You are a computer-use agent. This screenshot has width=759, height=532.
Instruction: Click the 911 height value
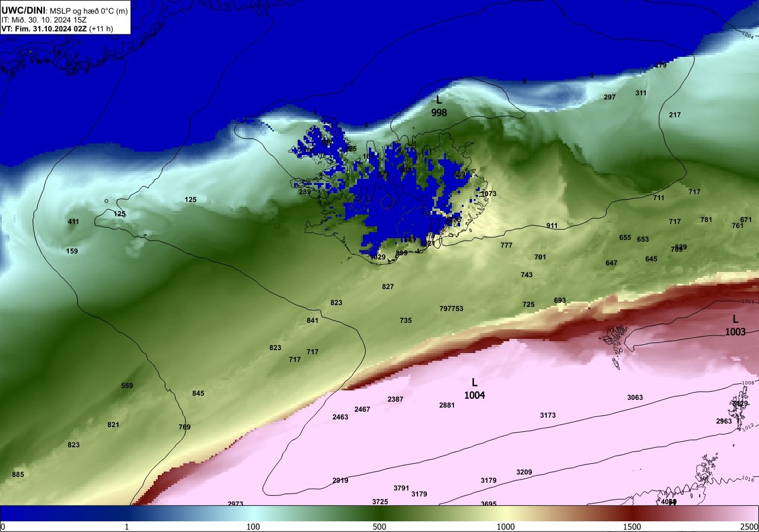(x=552, y=226)
